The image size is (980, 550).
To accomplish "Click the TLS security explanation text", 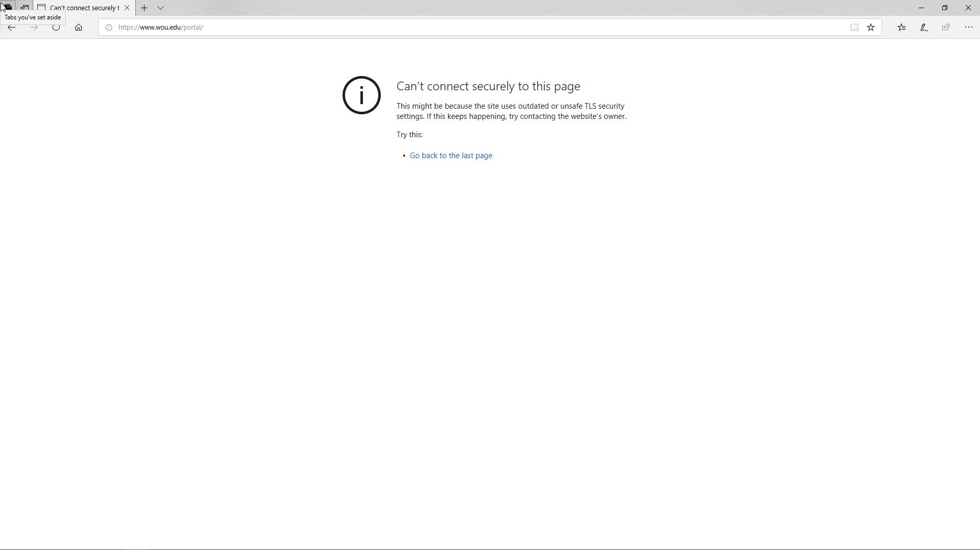I will click(511, 111).
